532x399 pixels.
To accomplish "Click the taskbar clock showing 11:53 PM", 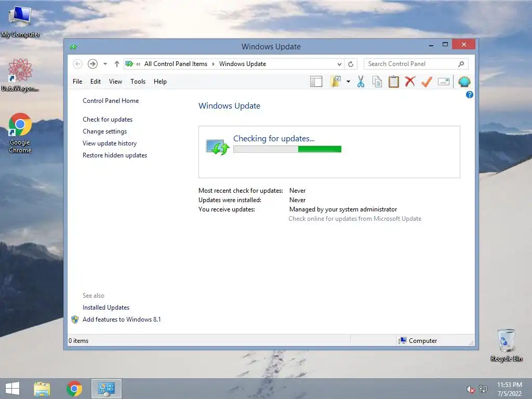I will pyautogui.click(x=510, y=389).
